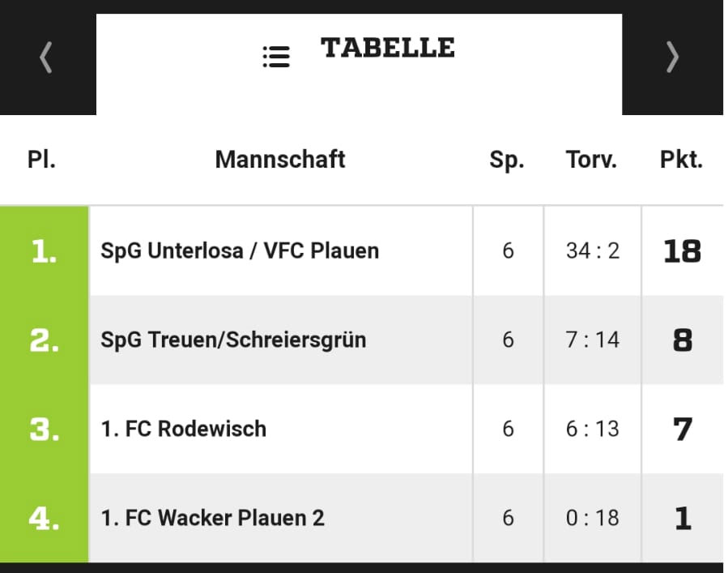Go to previous section with left chevron
The width and height of the screenshot is (728, 573).
click(45, 58)
